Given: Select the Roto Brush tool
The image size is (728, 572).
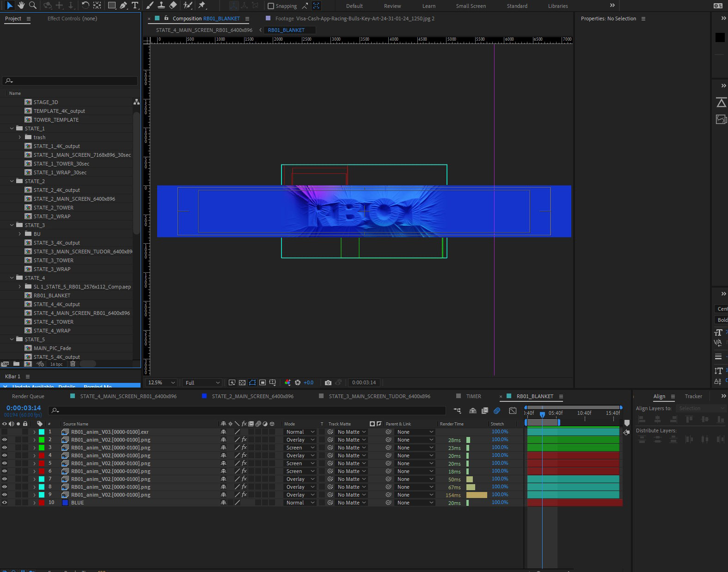Looking at the screenshot, I should [188, 5].
